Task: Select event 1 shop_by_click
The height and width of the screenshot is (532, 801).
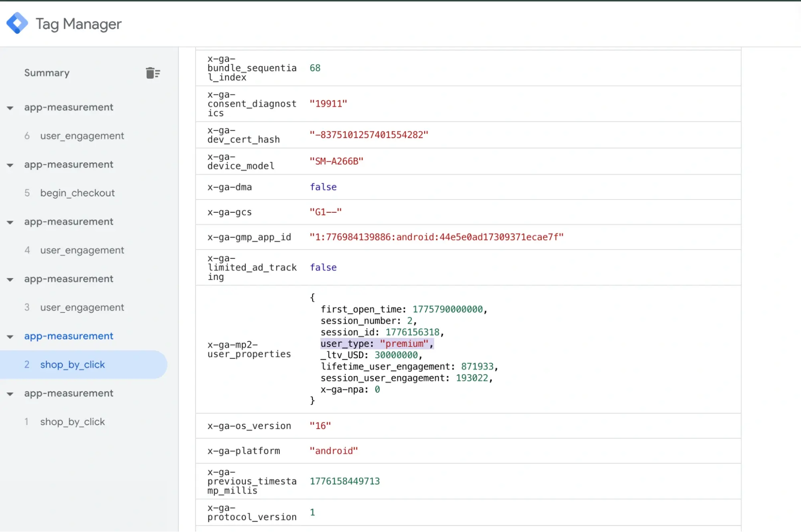Action: click(x=72, y=422)
